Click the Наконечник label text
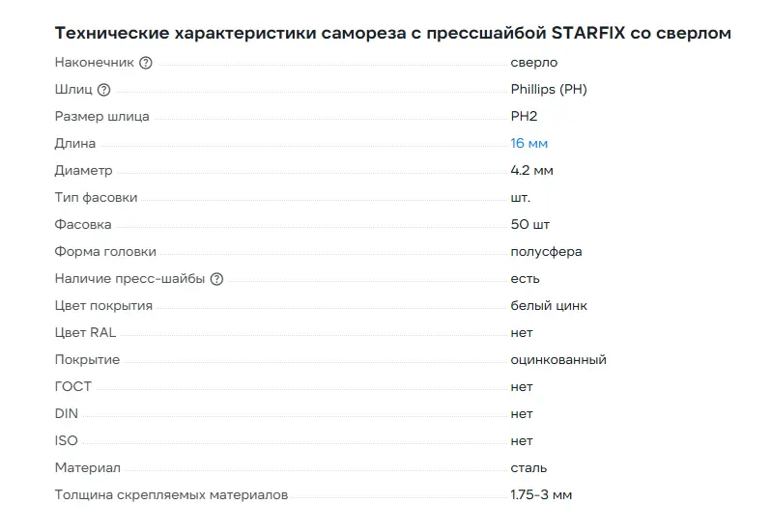Viewport: 771px width, 532px height. click(x=94, y=63)
